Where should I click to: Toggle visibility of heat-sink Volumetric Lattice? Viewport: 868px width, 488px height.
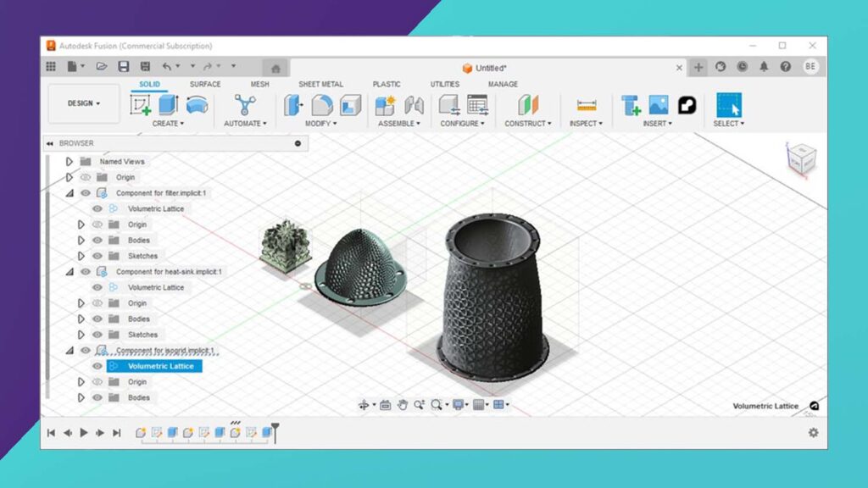click(97, 287)
